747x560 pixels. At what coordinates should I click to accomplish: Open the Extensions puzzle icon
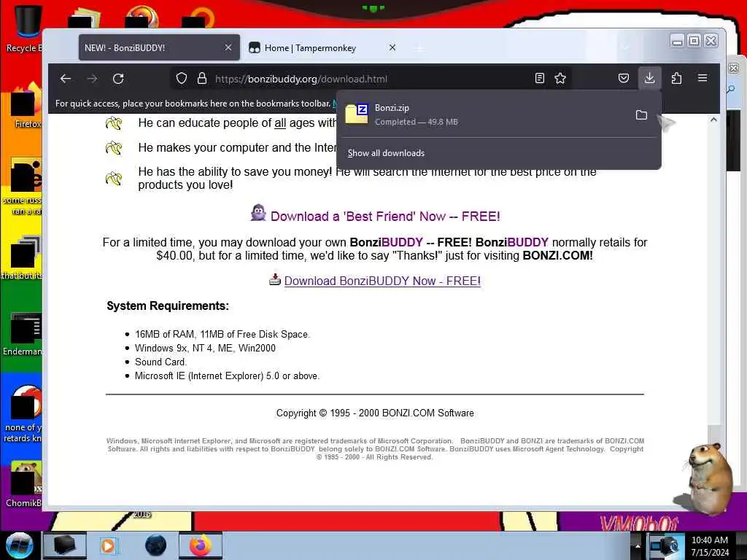tap(676, 79)
